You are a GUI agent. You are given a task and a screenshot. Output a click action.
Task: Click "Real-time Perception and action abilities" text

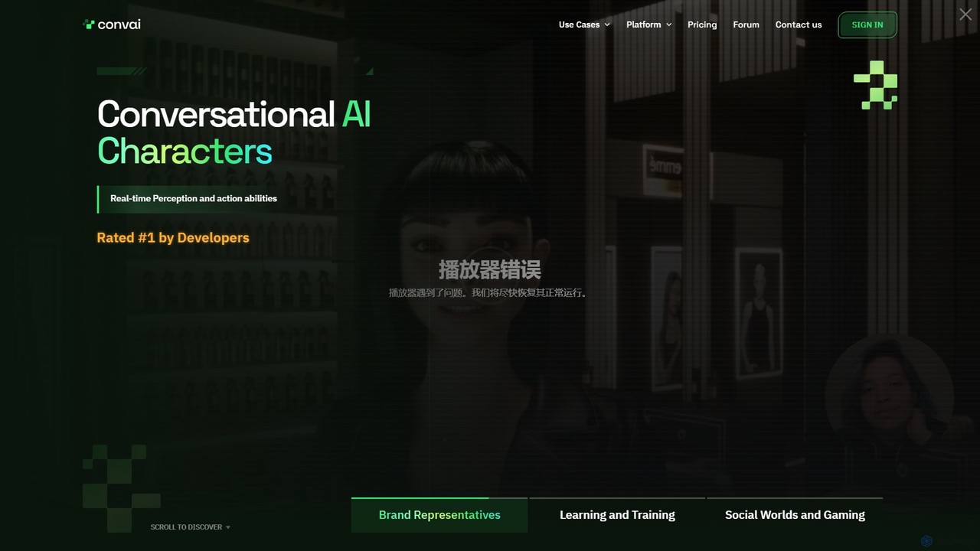coord(194,198)
